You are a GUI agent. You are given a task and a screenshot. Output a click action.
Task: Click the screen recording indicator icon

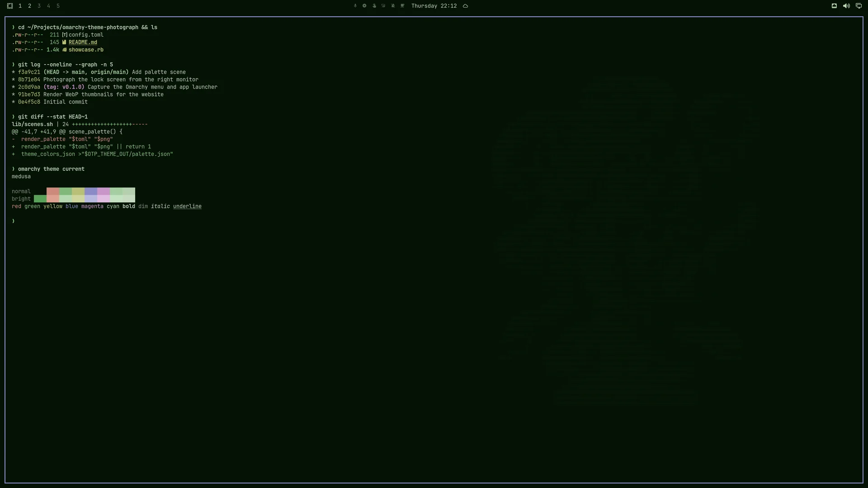pos(364,6)
